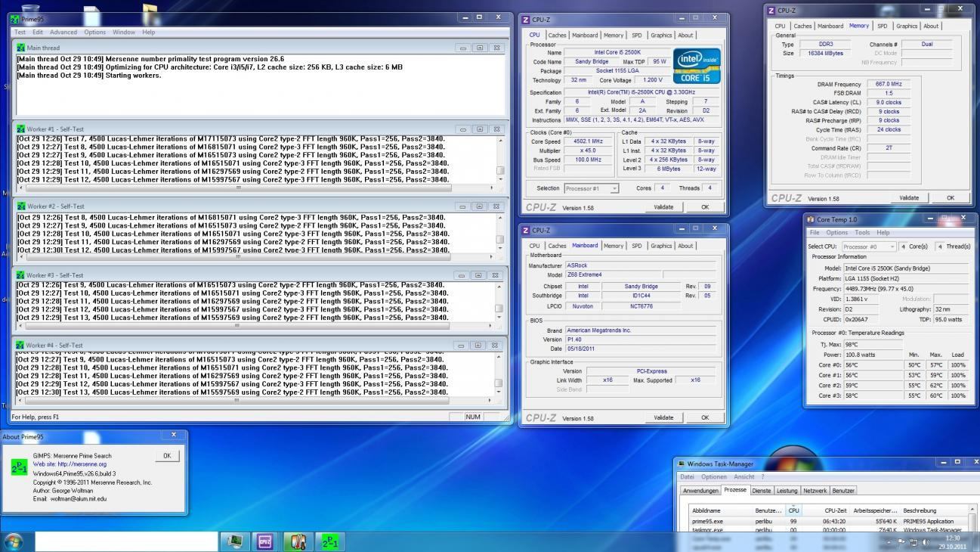Viewport: 980px width, 552px height.
Task: Select the prime95.exe process row
Action: click(830, 521)
